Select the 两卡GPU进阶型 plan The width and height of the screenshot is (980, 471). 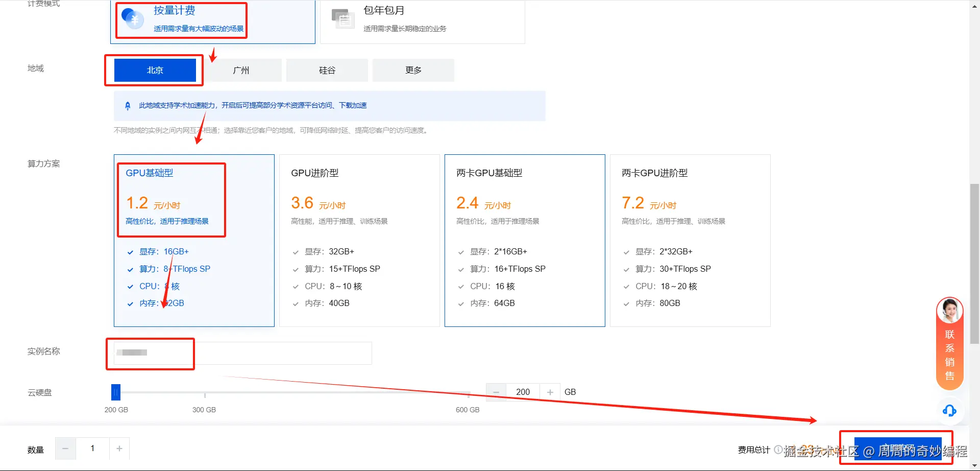click(x=690, y=240)
